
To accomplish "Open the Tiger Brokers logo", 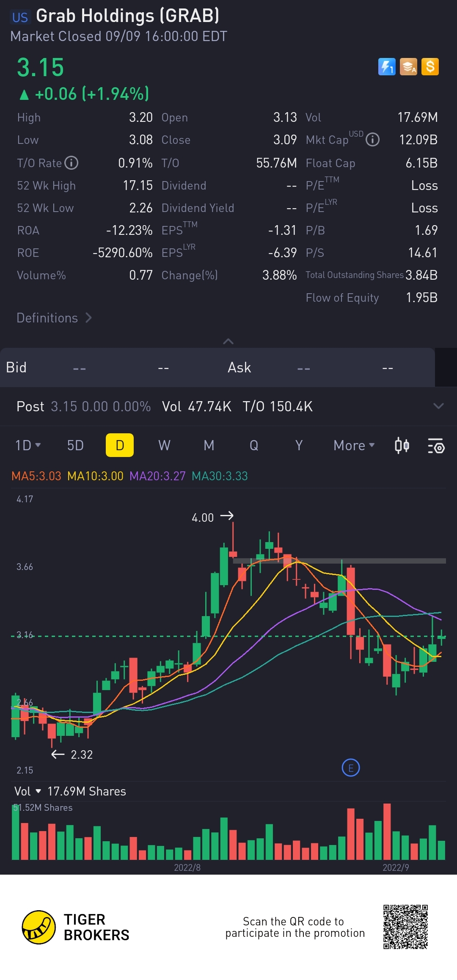I will point(76,927).
